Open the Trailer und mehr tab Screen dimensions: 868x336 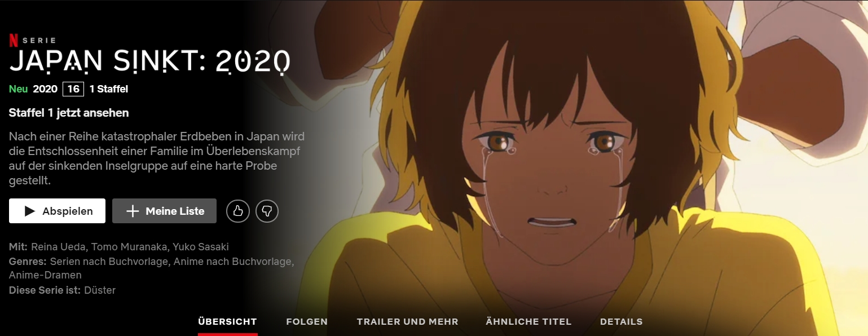(x=408, y=322)
